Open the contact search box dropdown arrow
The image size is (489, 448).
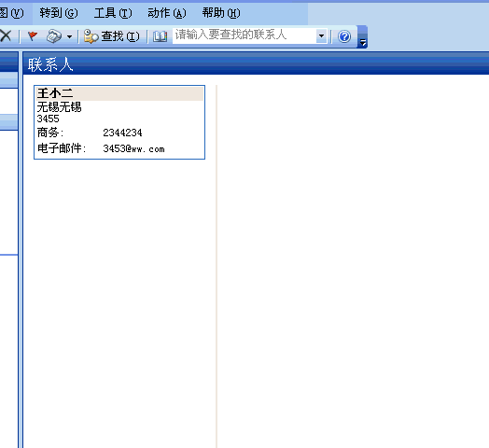point(321,36)
